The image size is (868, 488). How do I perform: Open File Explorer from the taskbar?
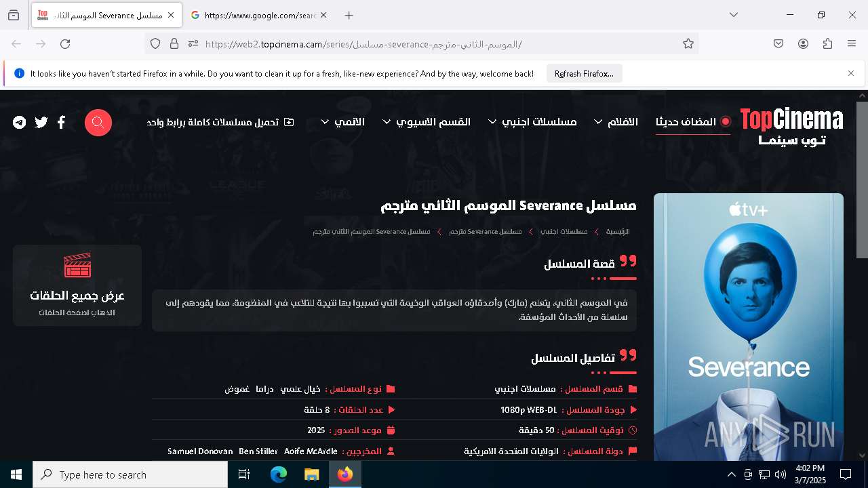tap(311, 475)
